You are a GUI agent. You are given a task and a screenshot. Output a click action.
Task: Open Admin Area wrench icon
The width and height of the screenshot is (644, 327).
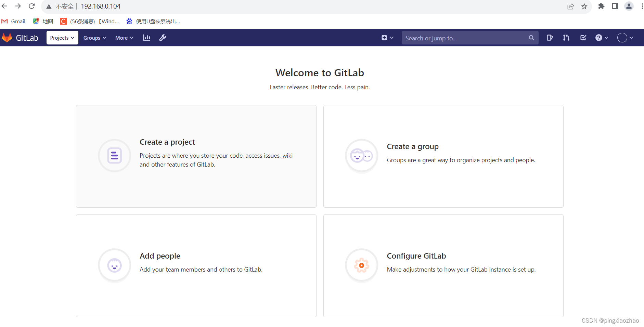pyautogui.click(x=163, y=38)
